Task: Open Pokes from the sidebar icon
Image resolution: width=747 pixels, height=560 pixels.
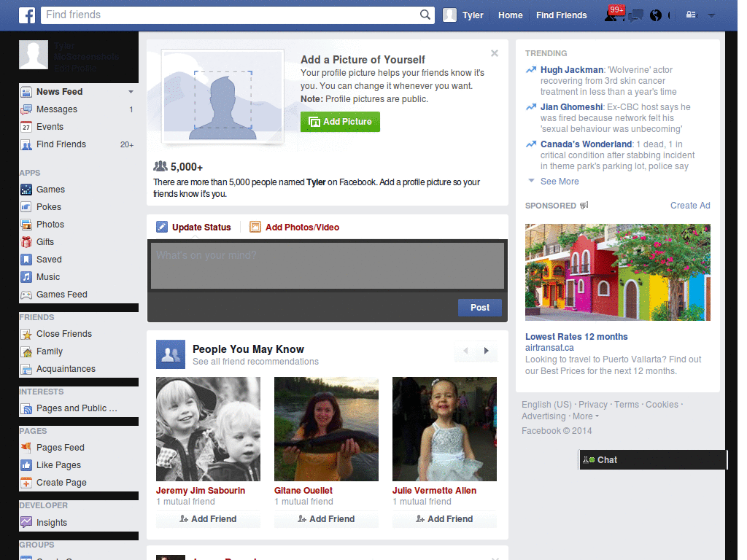Action: tap(25, 206)
